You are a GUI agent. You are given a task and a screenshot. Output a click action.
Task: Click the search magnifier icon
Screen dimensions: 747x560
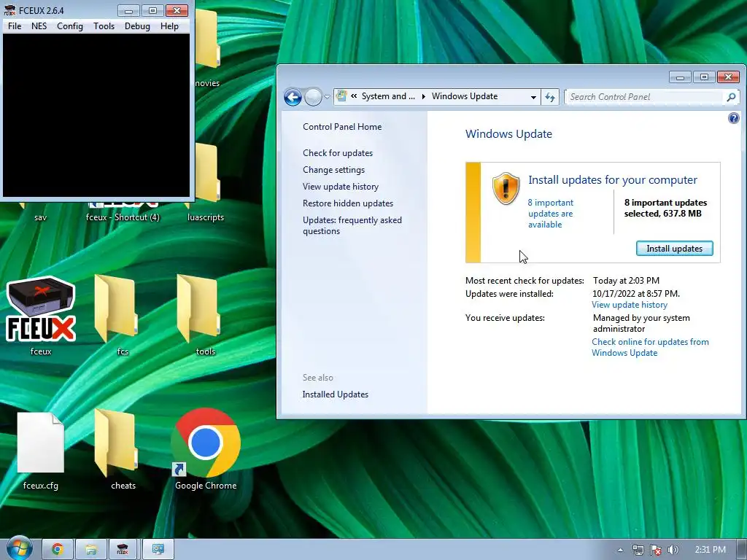(x=731, y=97)
